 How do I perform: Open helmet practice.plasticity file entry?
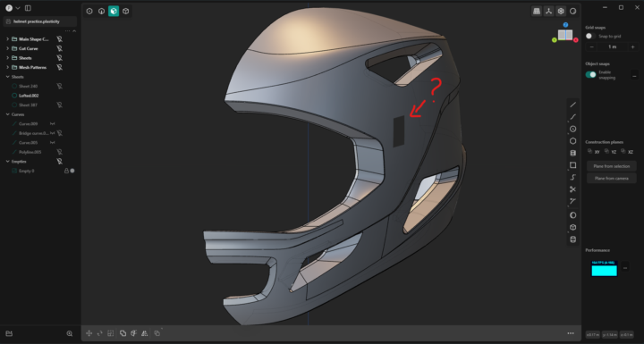coord(40,21)
